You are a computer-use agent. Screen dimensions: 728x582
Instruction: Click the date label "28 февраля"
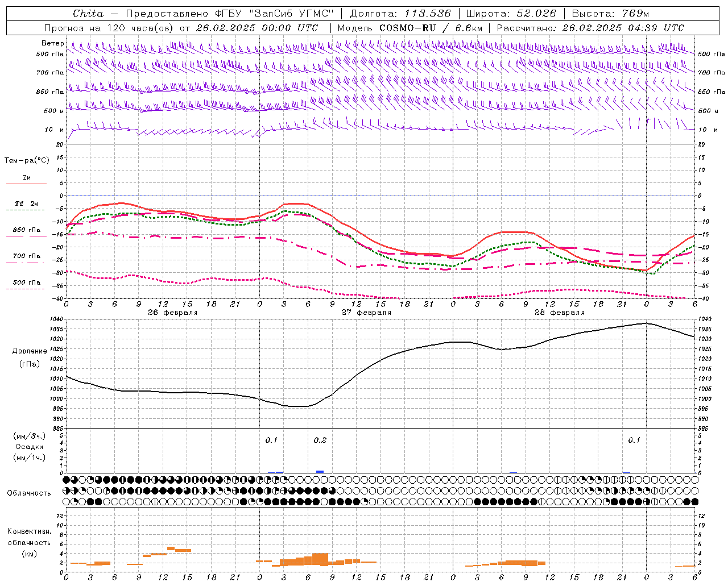[560, 313]
